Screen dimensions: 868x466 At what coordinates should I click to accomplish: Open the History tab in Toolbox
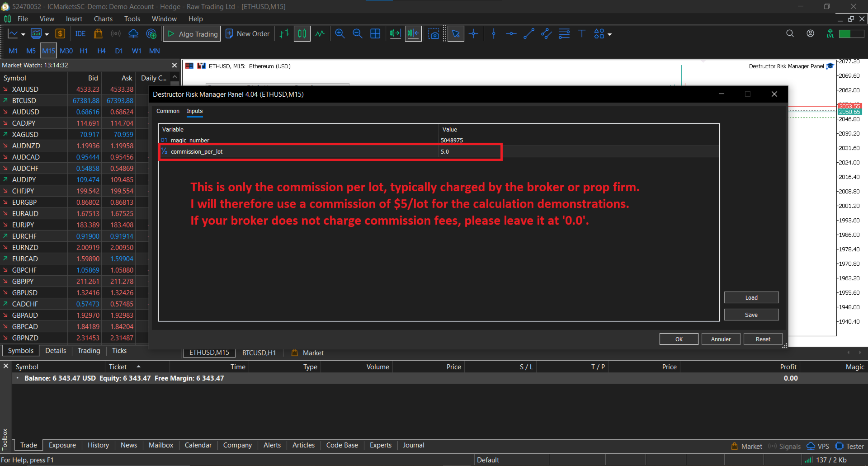click(x=98, y=445)
